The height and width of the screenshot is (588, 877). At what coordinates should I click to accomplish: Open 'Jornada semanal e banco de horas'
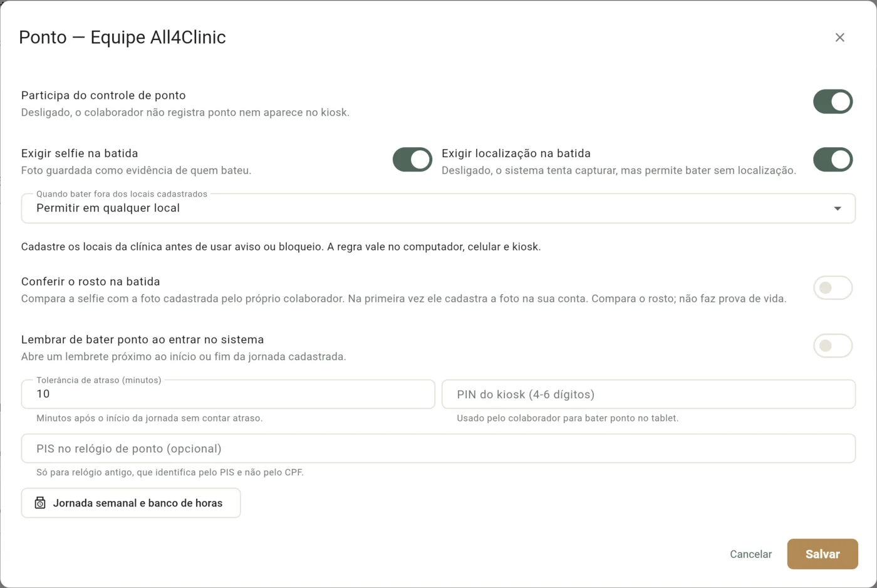[x=131, y=503]
